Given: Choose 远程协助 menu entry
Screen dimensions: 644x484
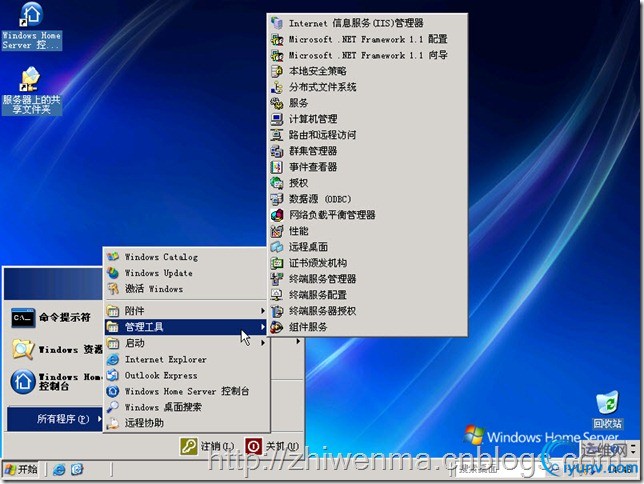Looking at the screenshot, I should tap(186, 423).
